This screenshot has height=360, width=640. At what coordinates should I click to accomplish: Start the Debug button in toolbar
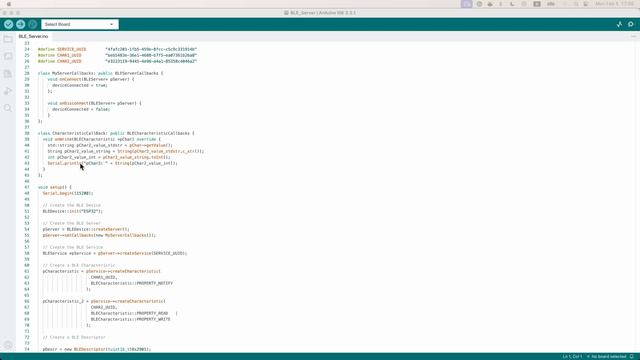[33, 24]
